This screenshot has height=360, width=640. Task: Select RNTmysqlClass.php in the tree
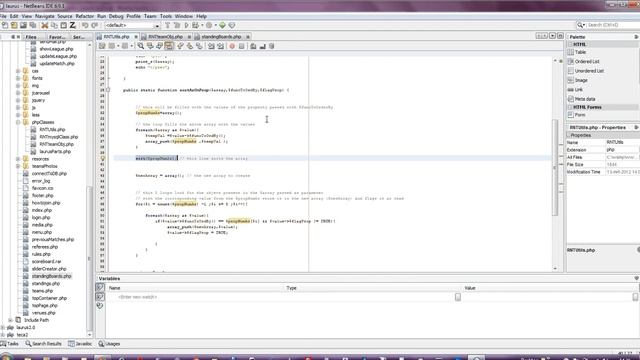click(x=58, y=137)
